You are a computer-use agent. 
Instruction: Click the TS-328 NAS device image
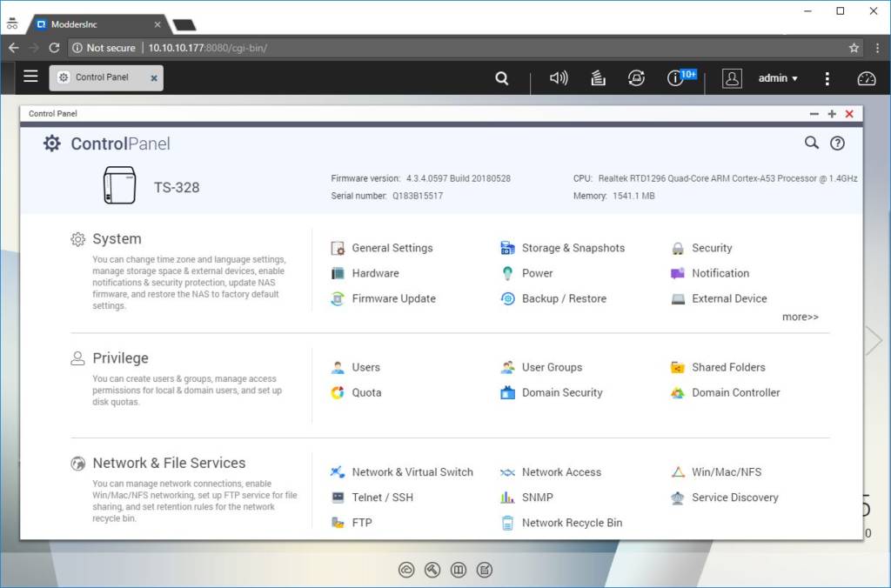coord(119,185)
